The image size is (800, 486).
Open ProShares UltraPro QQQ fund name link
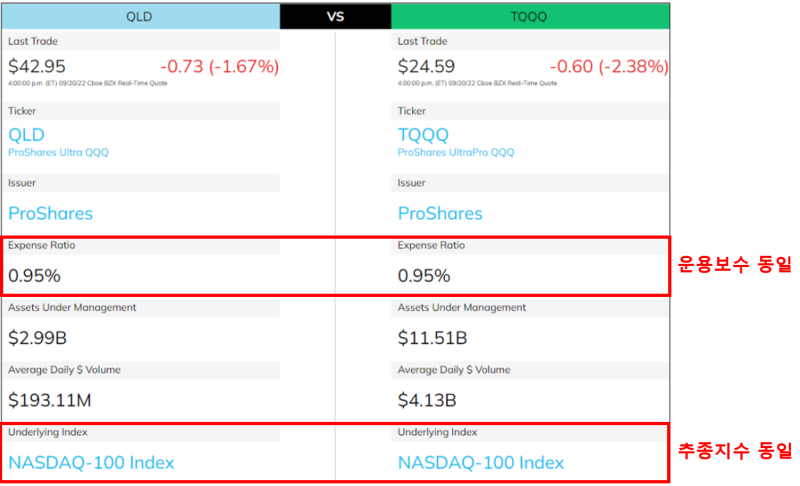click(456, 152)
